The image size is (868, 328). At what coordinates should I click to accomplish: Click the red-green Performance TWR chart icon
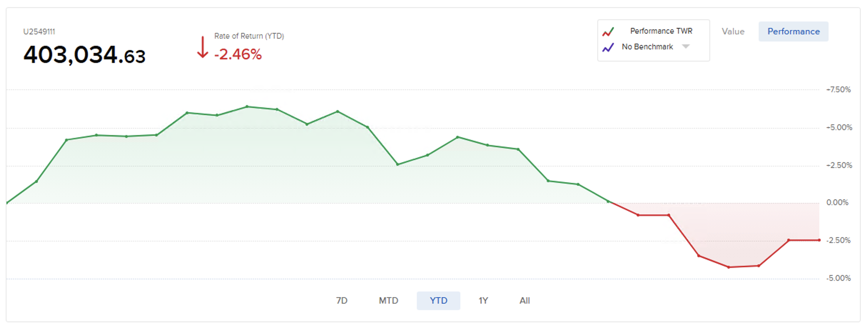(608, 32)
